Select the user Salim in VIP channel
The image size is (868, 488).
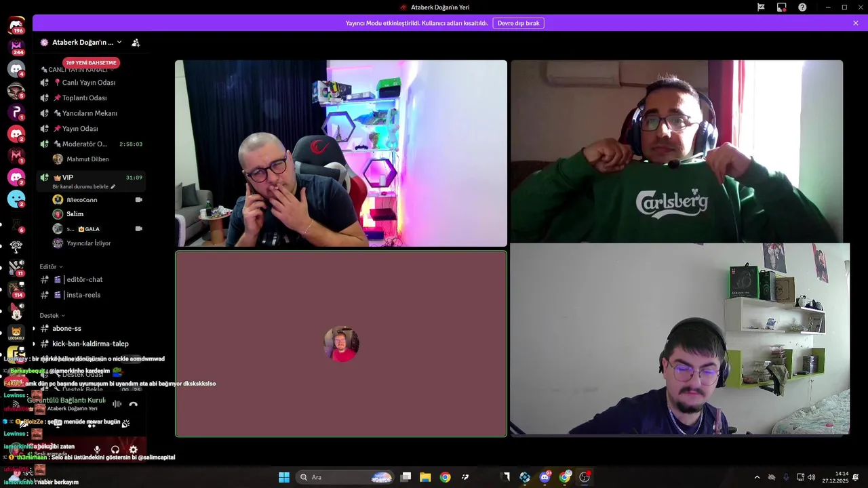tap(75, 214)
